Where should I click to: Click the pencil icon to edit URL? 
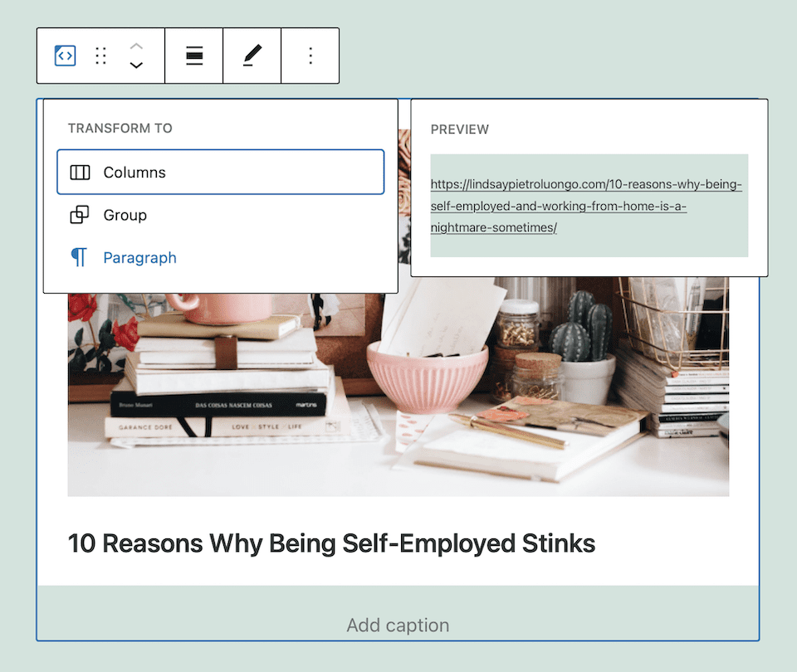tap(252, 56)
